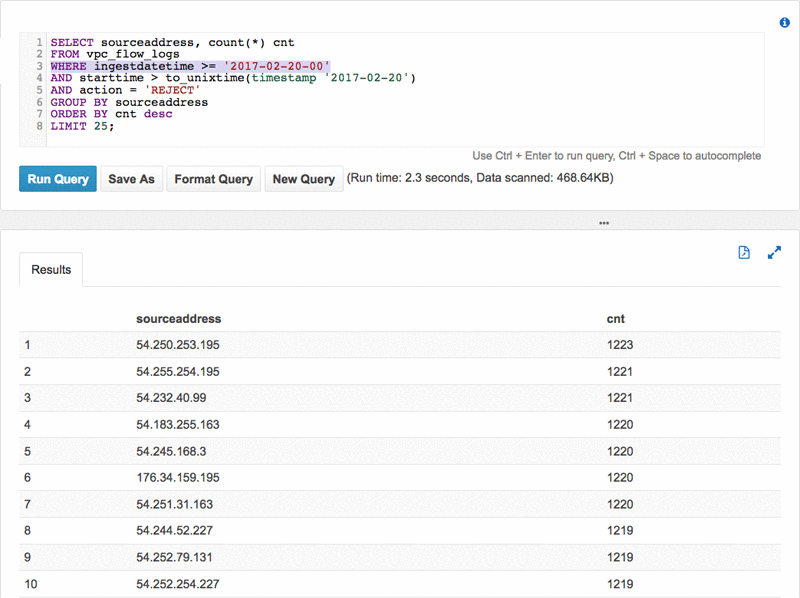The height and width of the screenshot is (598, 800).
Task: Click cnt value in row 54.252.254.227
Action: coord(620,584)
